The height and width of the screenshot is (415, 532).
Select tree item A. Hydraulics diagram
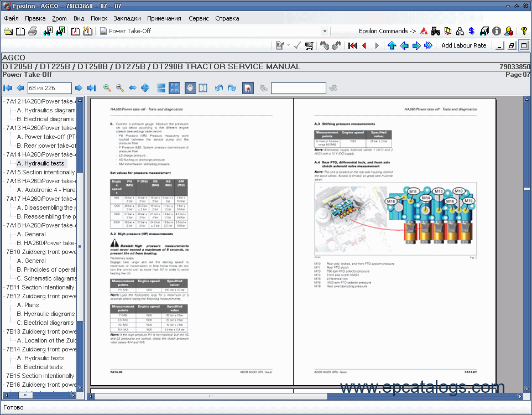click(x=46, y=110)
